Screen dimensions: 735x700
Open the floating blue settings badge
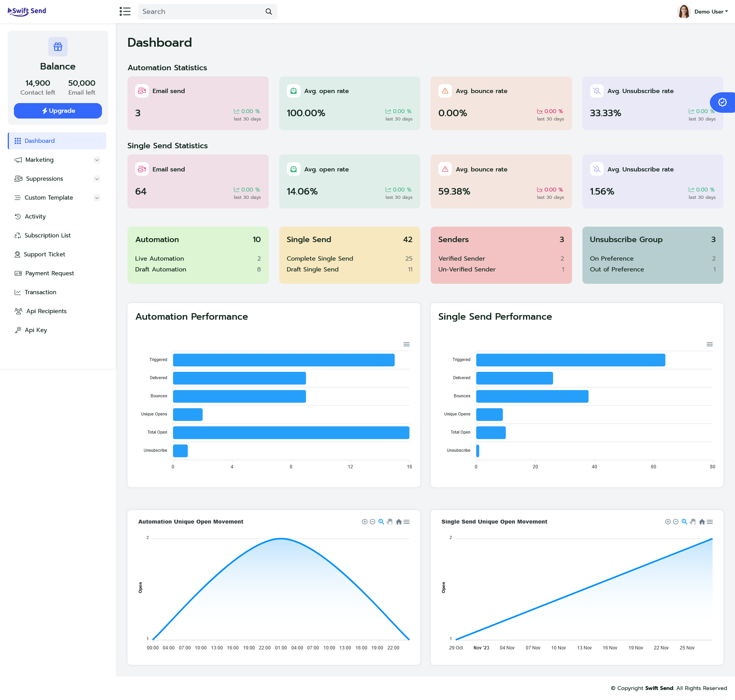(722, 102)
